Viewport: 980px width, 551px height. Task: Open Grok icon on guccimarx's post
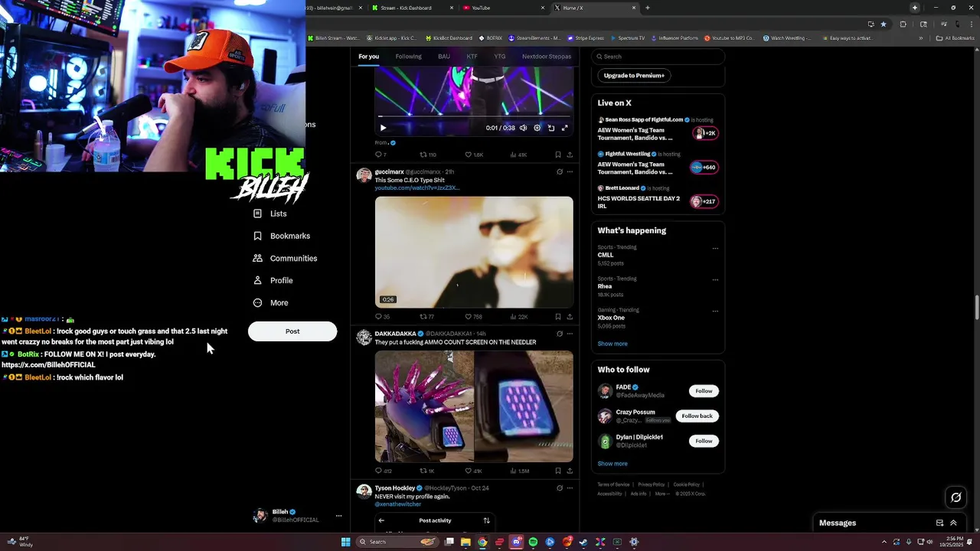[560, 172]
